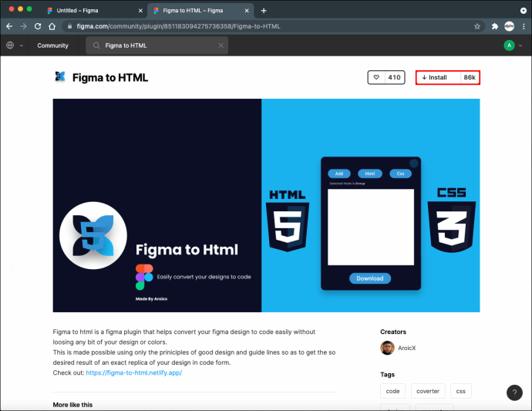This screenshot has height=411, width=532.
Task: Click the search magnifier icon
Action: point(96,45)
